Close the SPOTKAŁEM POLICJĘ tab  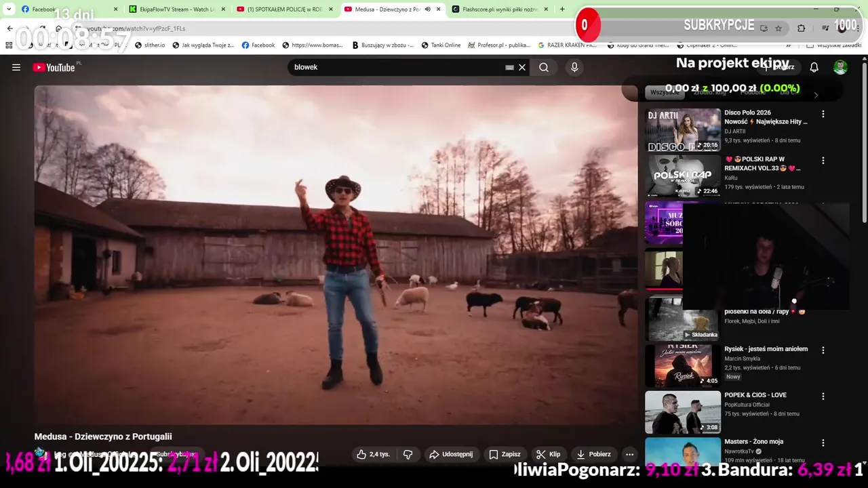[x=331, y=9]
